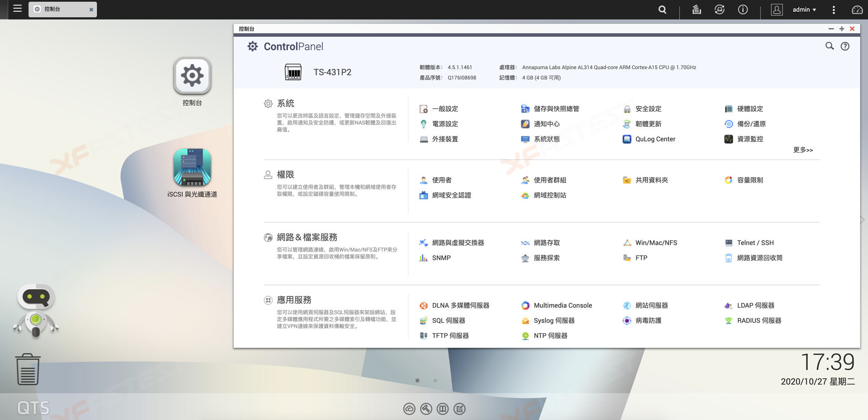The image size is (868, 420).
Task: Open 電源設定
Action: coord(439,124)
